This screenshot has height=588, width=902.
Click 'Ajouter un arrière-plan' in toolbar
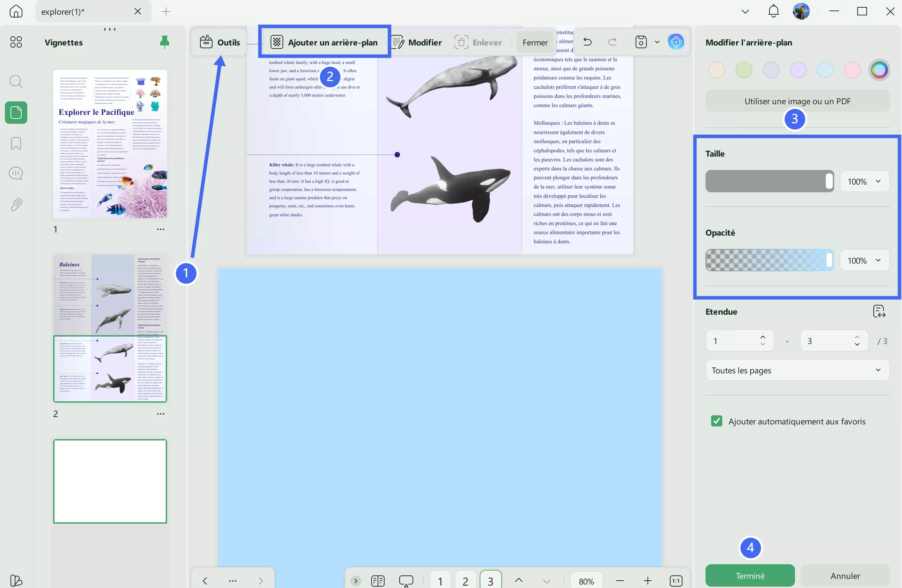coord(324,42)
